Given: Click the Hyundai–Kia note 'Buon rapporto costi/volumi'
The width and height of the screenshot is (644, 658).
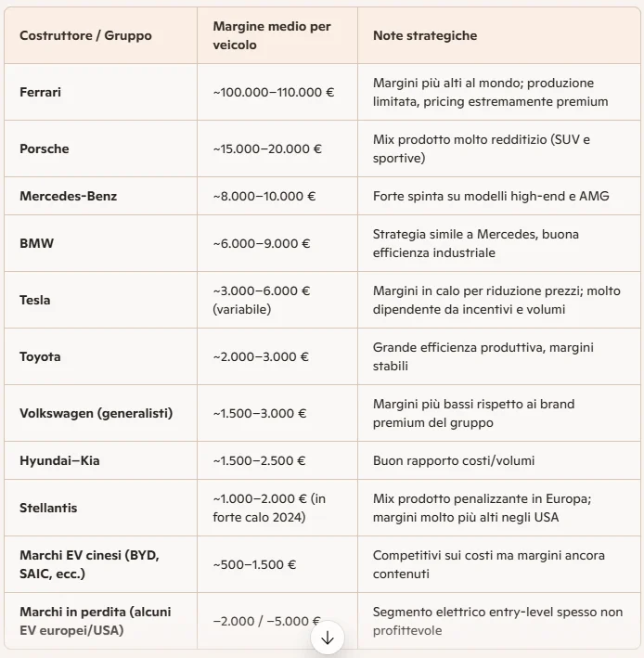Looking at the screenshot, I should [x=454, y=460].
